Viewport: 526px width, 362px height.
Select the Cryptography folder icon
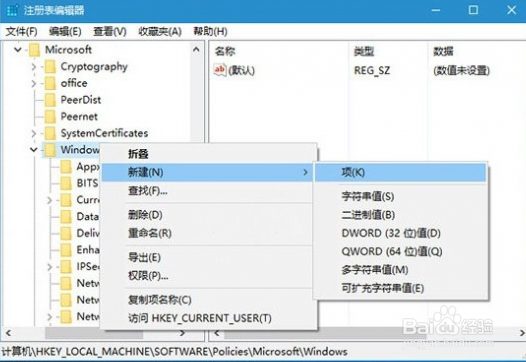point(50,66)
